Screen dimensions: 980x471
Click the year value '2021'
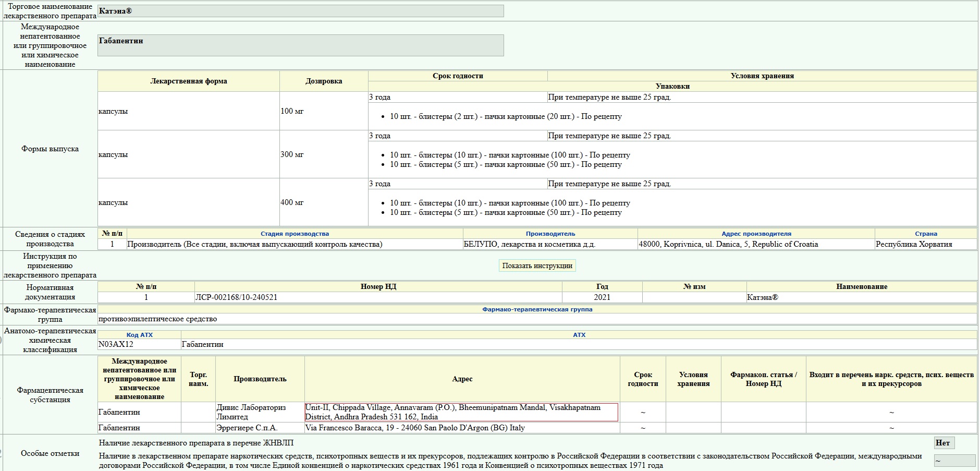point(602,297)
